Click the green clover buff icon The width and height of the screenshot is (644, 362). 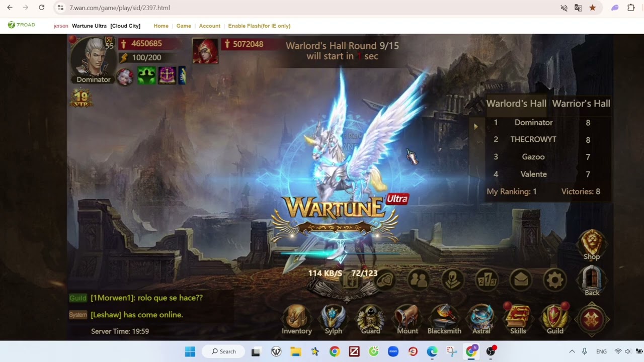146,76
